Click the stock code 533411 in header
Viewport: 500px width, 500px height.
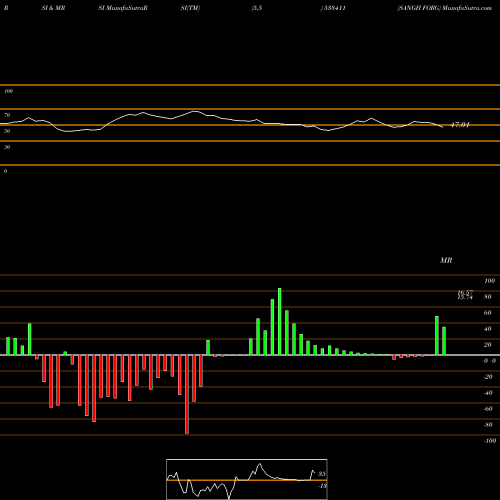coord(334,8)
